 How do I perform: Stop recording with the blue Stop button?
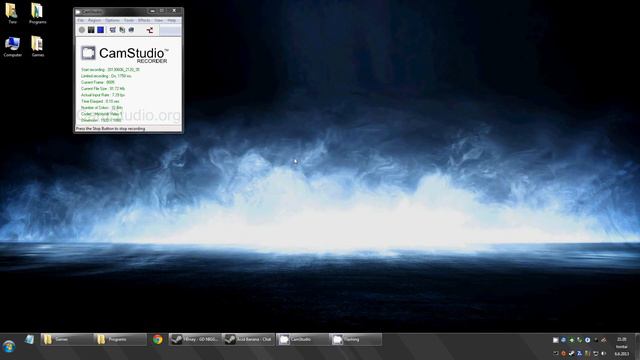click(100, 30)
